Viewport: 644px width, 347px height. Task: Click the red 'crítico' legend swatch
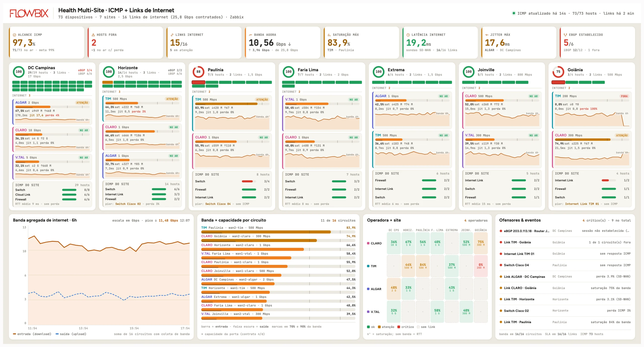coord(399,327)
